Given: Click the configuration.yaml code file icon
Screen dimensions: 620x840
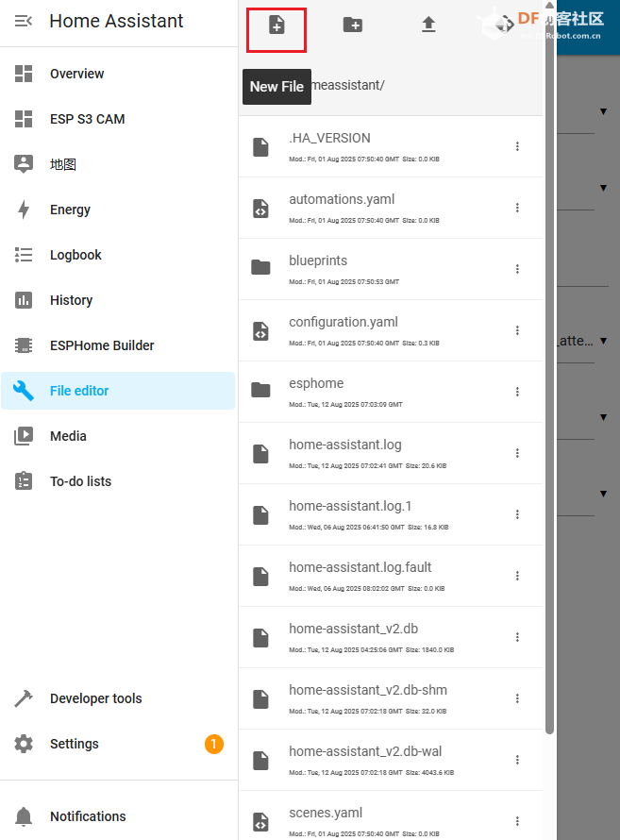Looking at the screenshot, I should pyautogui.click(x=260, y=331).
